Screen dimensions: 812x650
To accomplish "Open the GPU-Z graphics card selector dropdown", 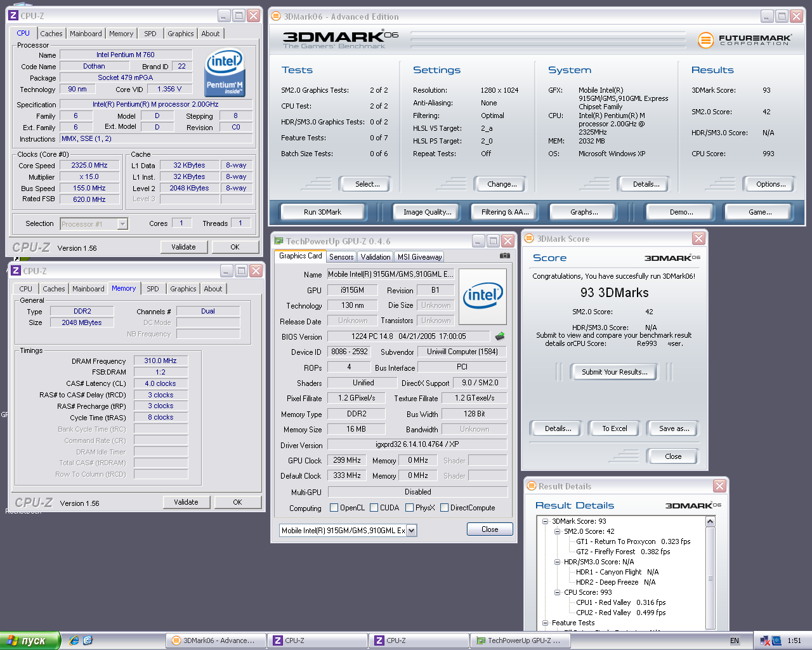I will (x=412, y=531).
